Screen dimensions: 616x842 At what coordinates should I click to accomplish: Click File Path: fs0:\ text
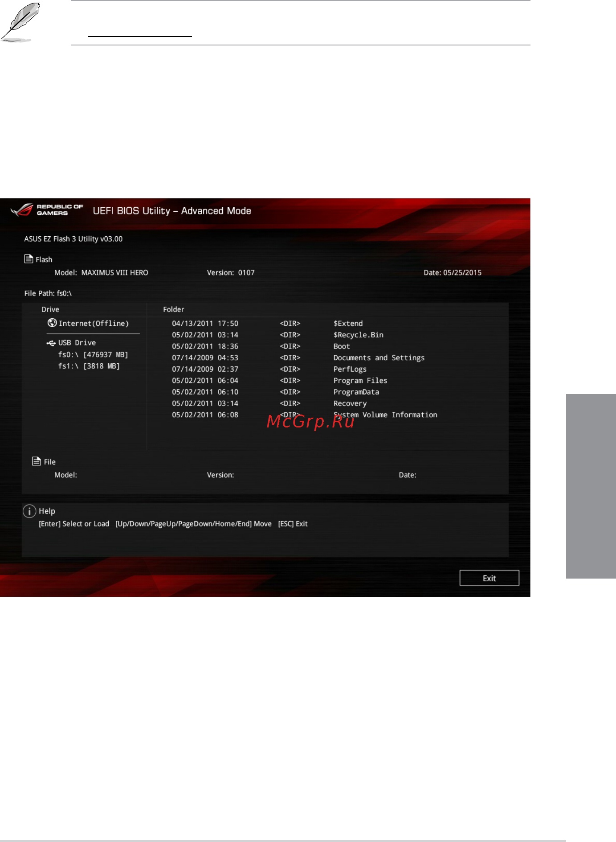[48, 293]
